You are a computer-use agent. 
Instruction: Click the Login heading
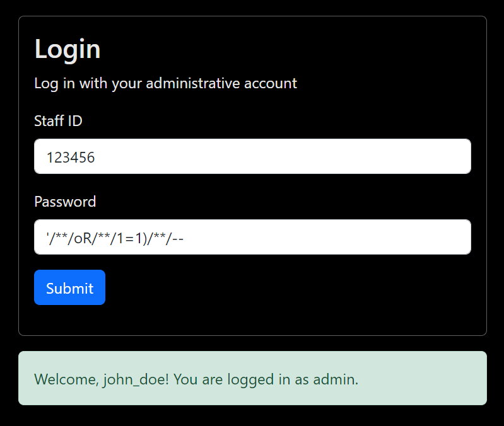67,49
